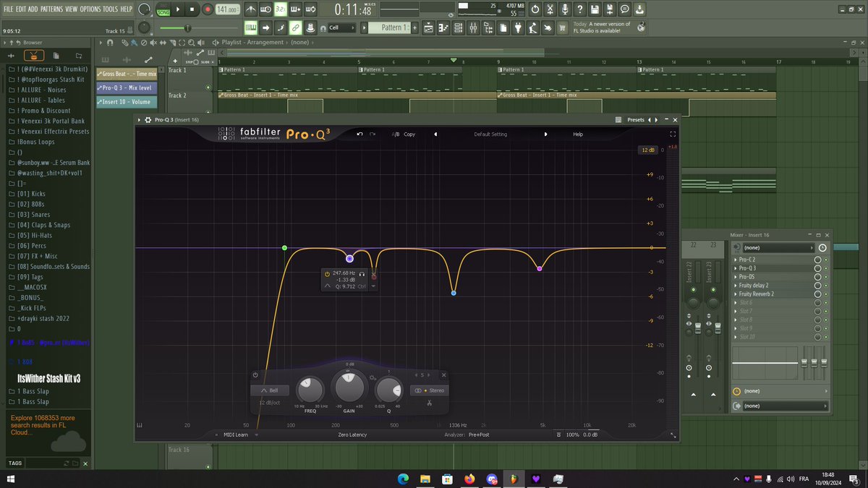The width and height of the screenshot is (868, 488).
Task: Click the question mark help icon
Action: click(x=581, y=9)
